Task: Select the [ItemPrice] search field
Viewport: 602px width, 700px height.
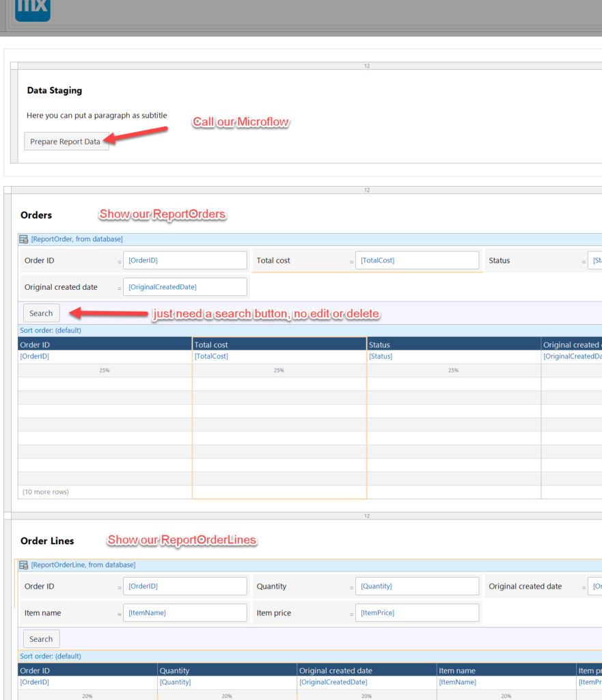Action: click(x=417, y=613)
